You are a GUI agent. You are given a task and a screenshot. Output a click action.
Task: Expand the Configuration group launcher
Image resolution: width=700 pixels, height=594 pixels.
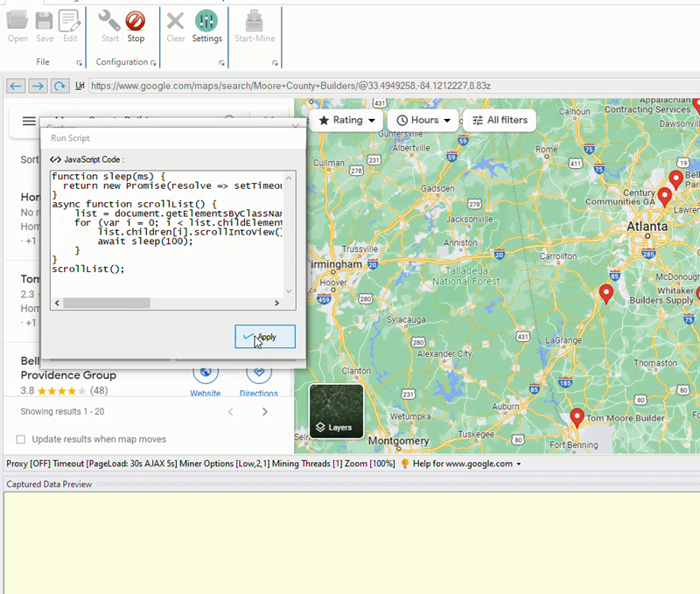[x=154, y=63]
